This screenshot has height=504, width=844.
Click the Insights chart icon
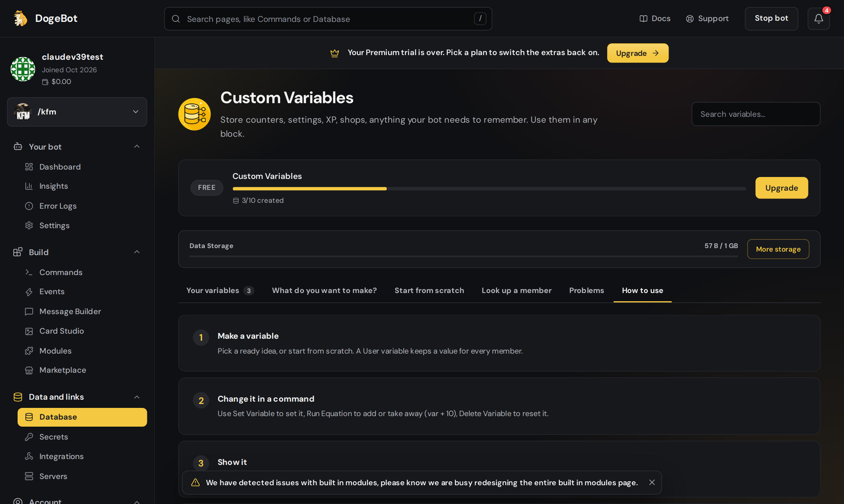pos(29,186)
